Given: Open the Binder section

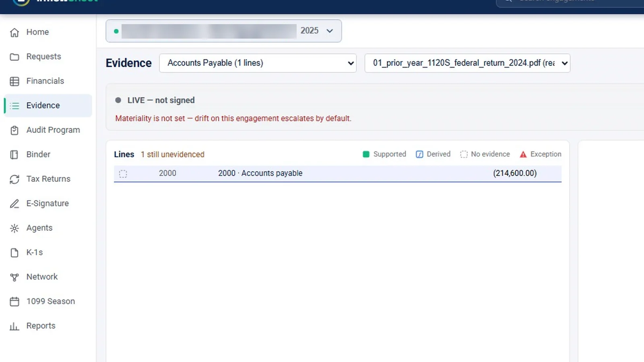Looking at the screenshot, I should pos(48,155).
